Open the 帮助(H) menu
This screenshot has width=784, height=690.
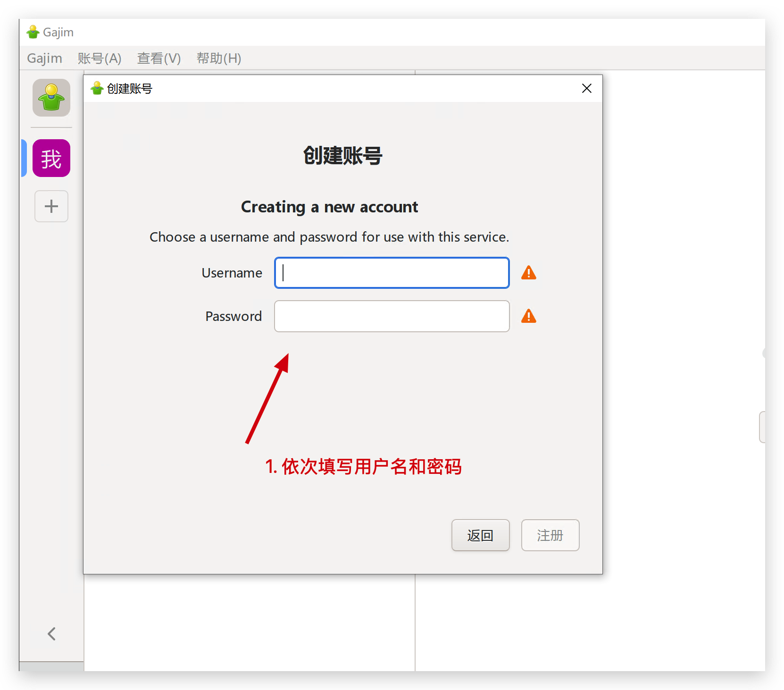click(219, 58)
